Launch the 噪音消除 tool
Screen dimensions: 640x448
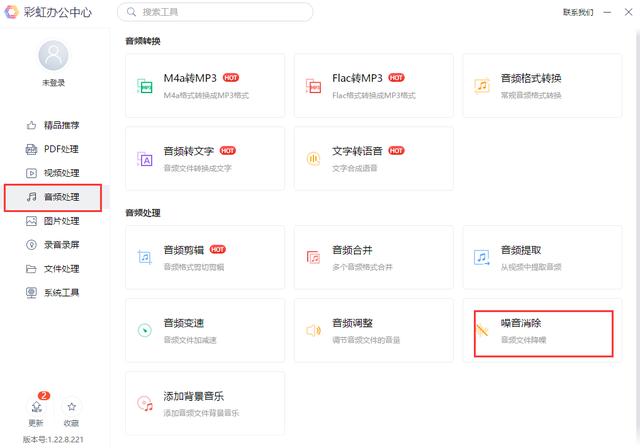pyautogui.click(x=542, y=330)
